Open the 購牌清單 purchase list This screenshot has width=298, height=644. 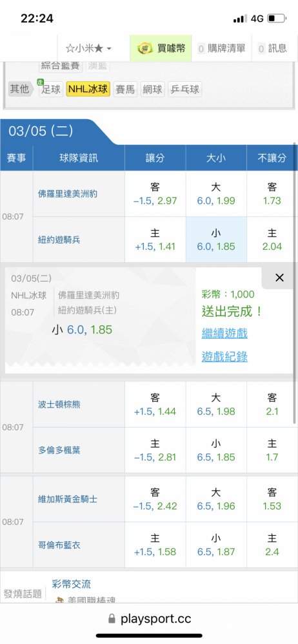pyautogui.click(x=221, y=48)
